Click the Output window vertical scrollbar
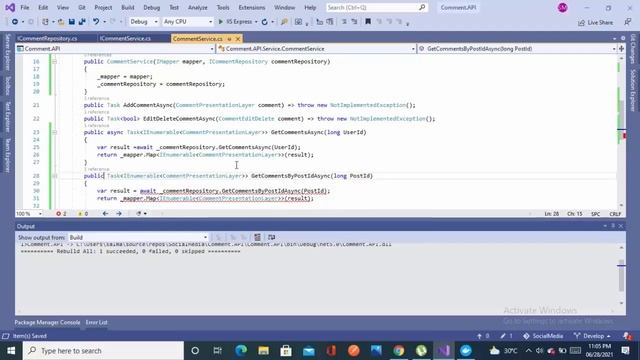The width and height of the screenshot is (640, 360). (x=621, y=276)
